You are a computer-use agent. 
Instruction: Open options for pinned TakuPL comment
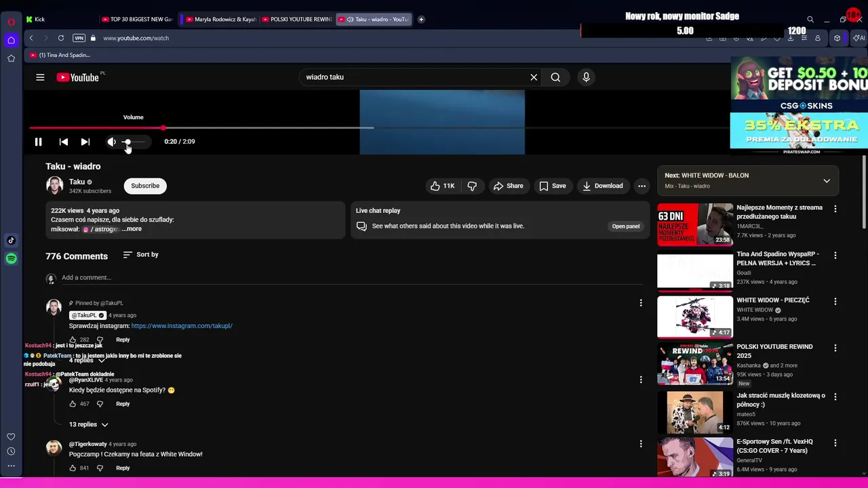pyautogui.click(x=641, y=303)
